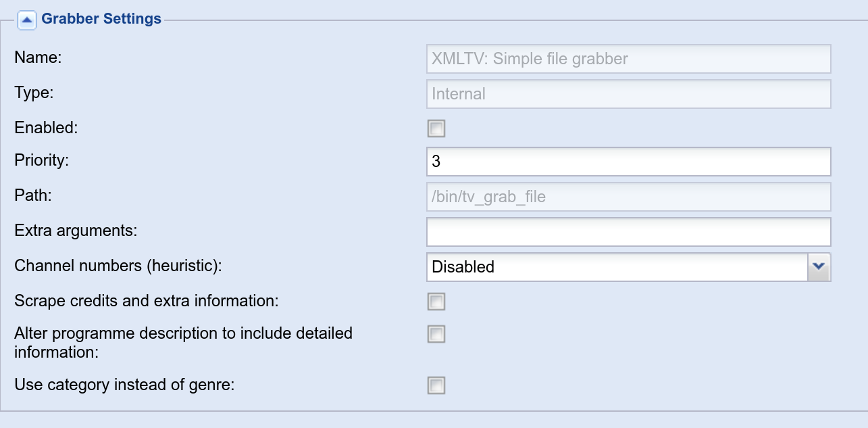Click the disabled Name field
The height and width of the screenshot is (428, 868).
pos(629,59)
